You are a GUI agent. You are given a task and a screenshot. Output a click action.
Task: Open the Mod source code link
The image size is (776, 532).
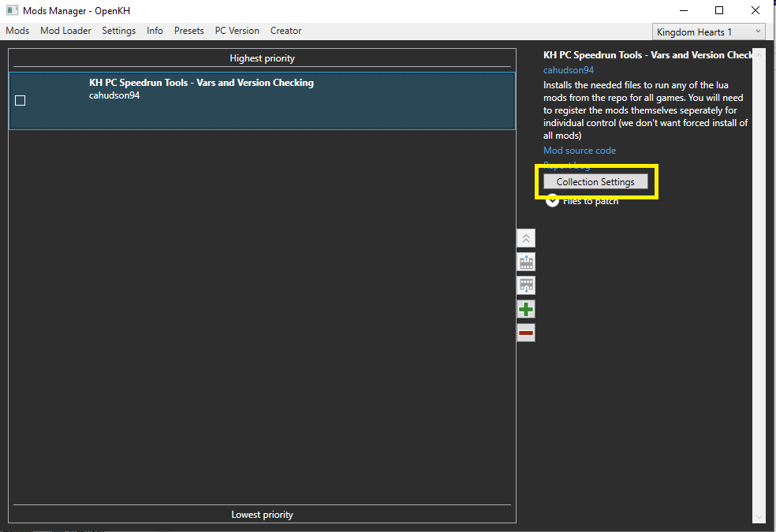[x=580, y=151]
